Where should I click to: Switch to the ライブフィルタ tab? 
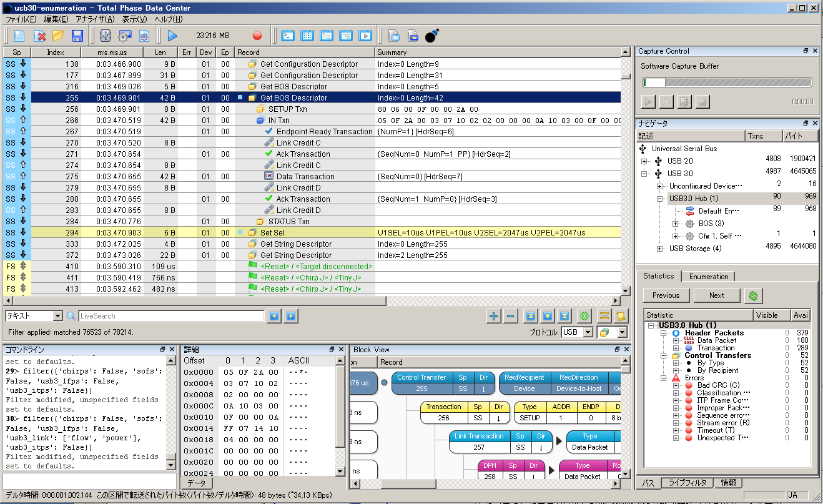[687, 483]
